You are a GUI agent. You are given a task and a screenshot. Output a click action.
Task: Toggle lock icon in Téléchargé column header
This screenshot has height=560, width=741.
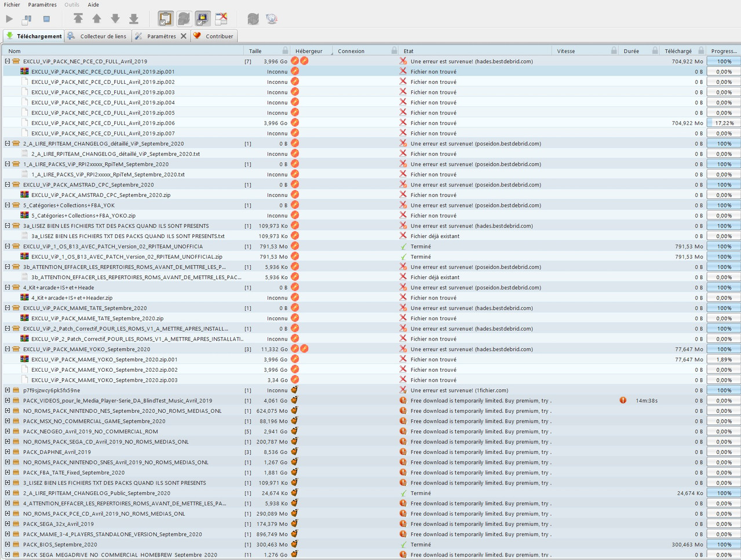(701, 51)
